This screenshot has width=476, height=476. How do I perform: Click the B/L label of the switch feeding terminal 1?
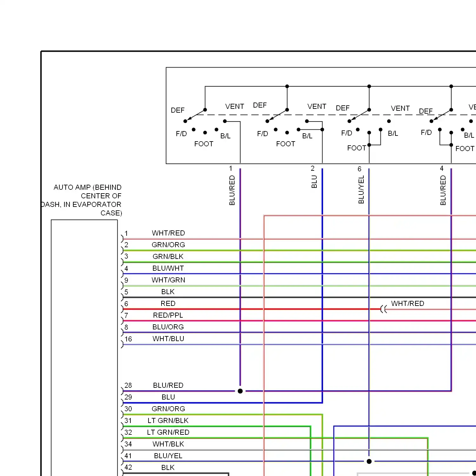point(225,136)
